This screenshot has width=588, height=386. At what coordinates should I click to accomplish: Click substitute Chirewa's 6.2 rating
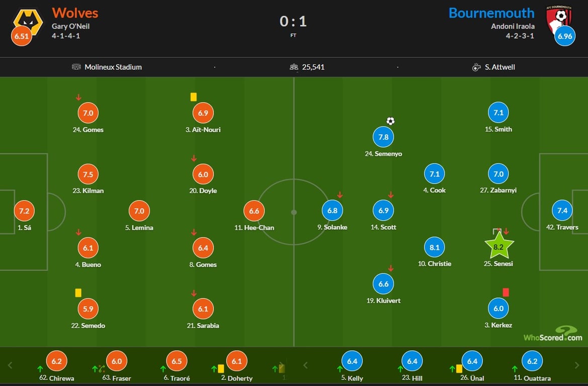pyautogui.click(x=56, y=361)
